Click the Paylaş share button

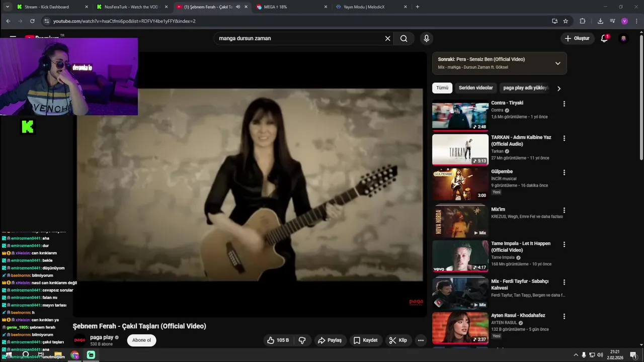click(330, 340)
